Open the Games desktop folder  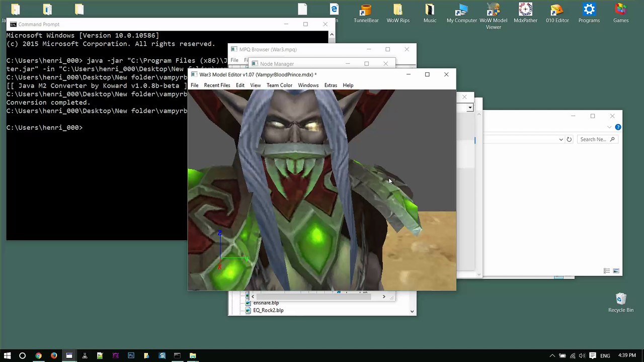[x=621, y=14]
